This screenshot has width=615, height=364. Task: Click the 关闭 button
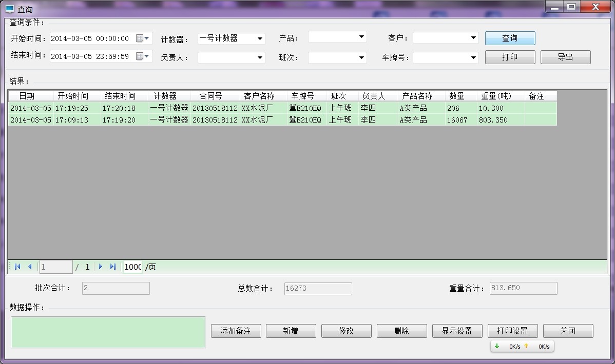(568, 331)
